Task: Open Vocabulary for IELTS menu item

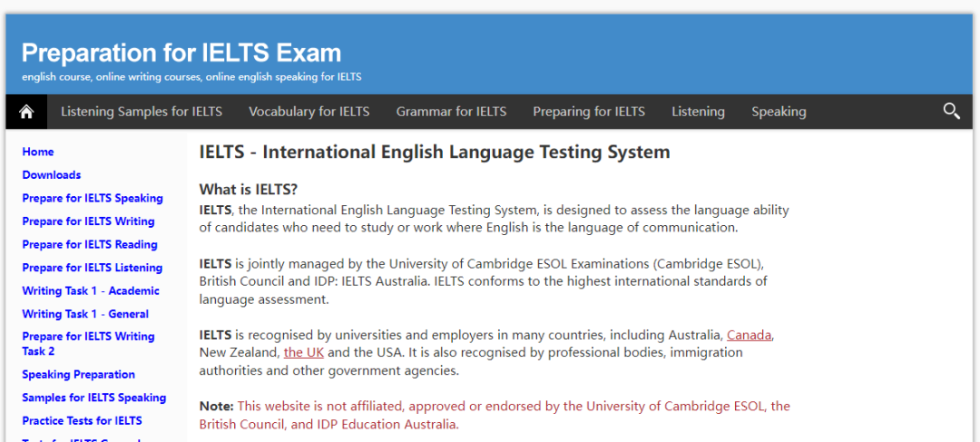Action: point(309,112)
